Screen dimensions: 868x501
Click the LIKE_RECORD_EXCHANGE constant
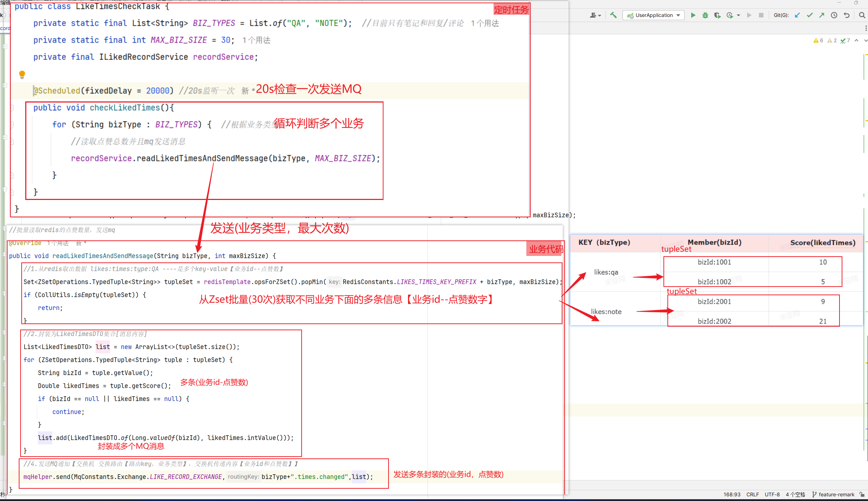point(186,477)
